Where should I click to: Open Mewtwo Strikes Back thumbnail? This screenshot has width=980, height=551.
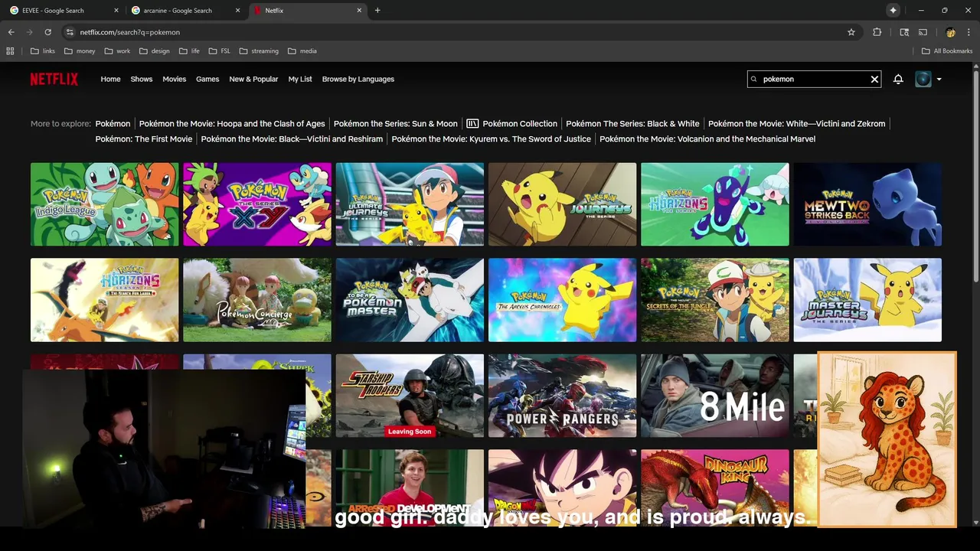pyautogui.click(x=867, y=204)
